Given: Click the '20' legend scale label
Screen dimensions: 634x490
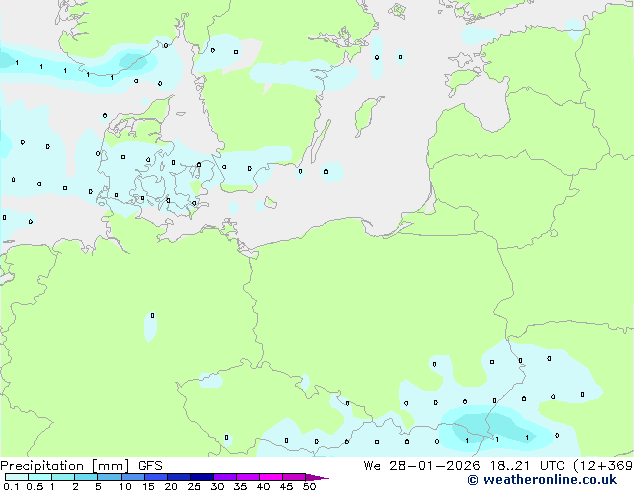Looking at the screenshot, I should pos(171,486).
